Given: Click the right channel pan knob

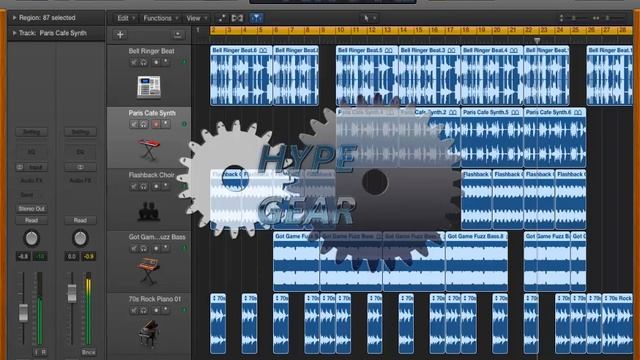Looking at the screenshot, I should pyautogui.click(x=80, y=238).
